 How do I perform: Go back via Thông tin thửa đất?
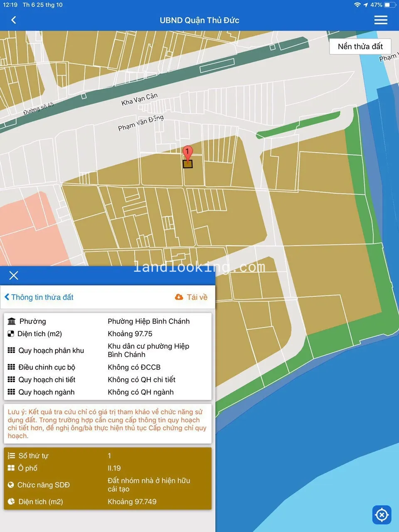pyautogui.click(x=39, y=297)
